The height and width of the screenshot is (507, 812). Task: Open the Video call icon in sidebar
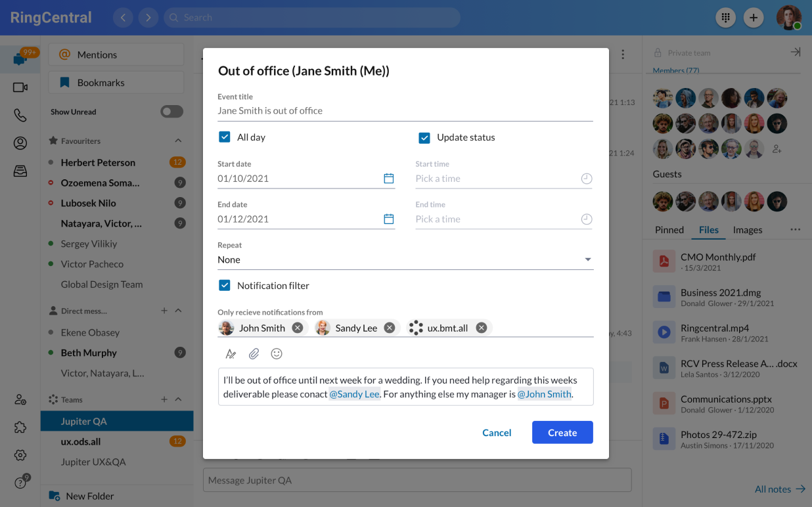point(20,87)
